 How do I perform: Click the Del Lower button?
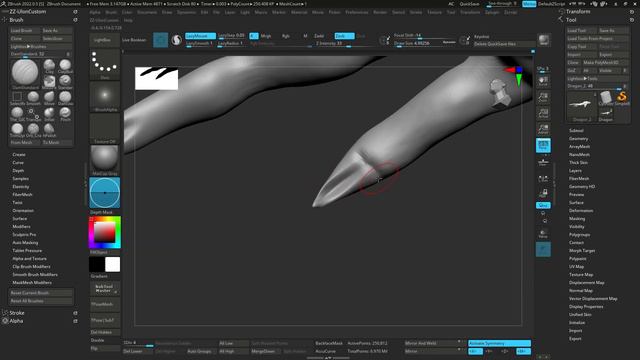tap(138, 351)
